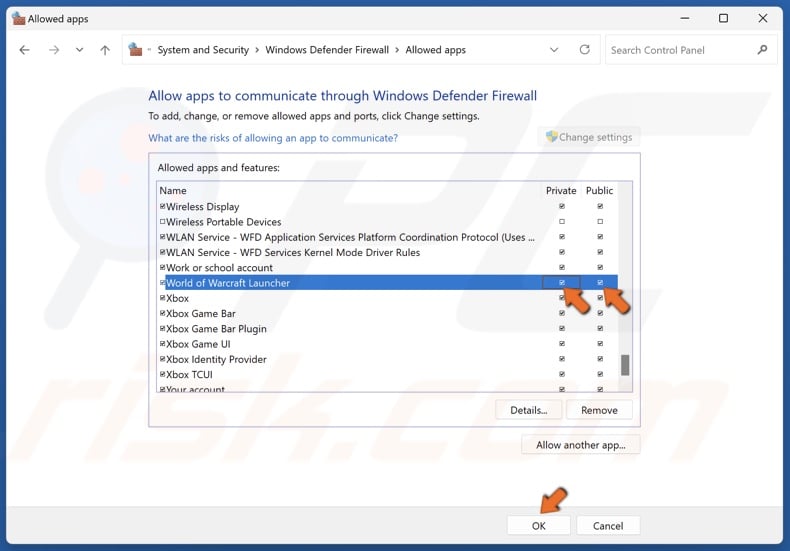
Task: Toggle Wireless Display Public checkbox
Action: pyautogui.click(x=600, y=206)
